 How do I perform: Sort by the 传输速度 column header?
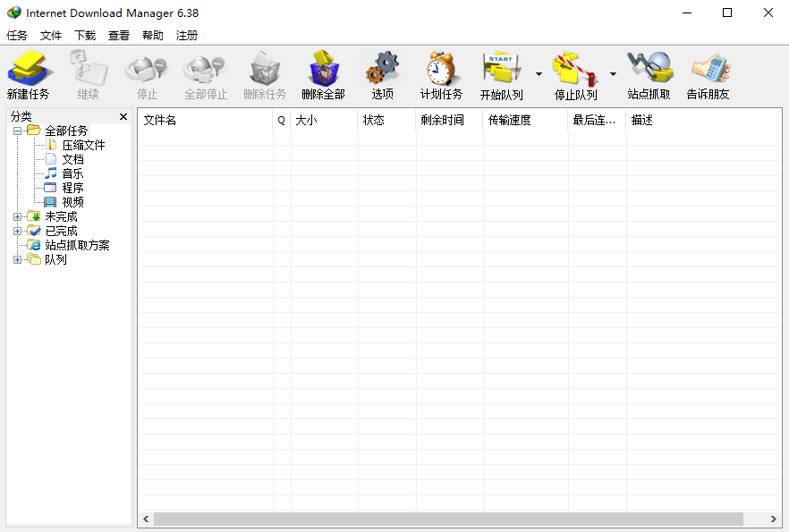pos(526,120)
